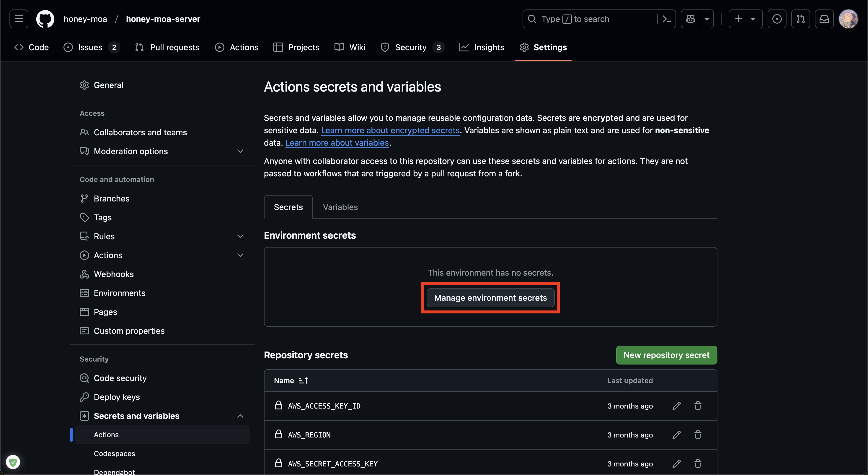Open Learn more about variables link
Image resolution: width=868 pixels, height=475 pixels.
tap(337, 143)
